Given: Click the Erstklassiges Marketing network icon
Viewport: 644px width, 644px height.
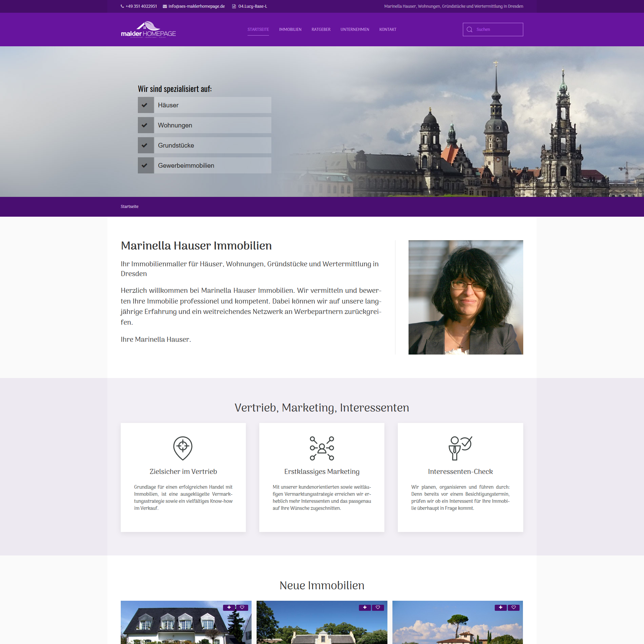Looking at the screenshot, I should coord(322,448).
